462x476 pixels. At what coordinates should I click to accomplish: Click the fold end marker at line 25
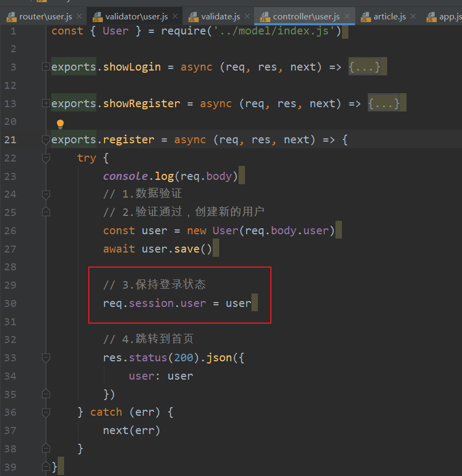[46, 212]
